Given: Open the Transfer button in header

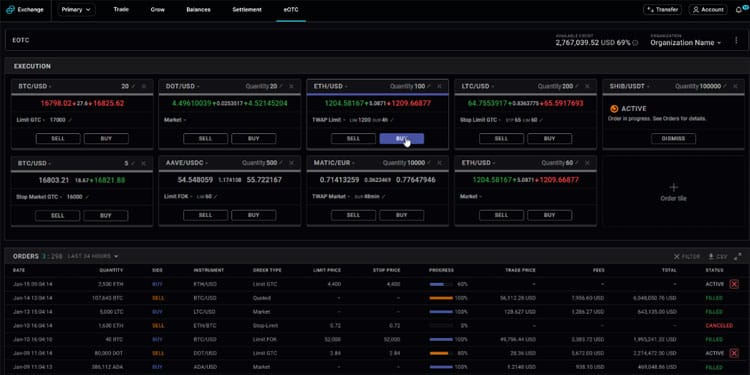Looking at the screenshot, I should click(x=662, y=10).
